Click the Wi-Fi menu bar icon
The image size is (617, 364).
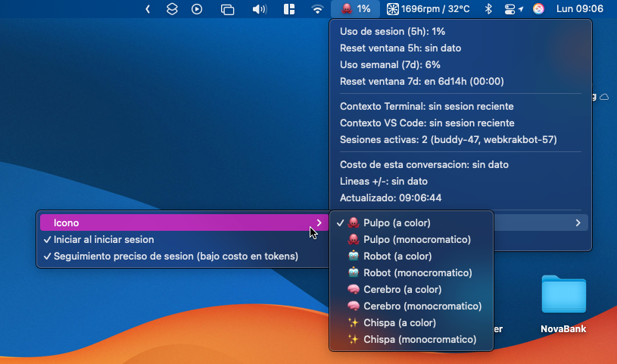[x=317, y=8]
